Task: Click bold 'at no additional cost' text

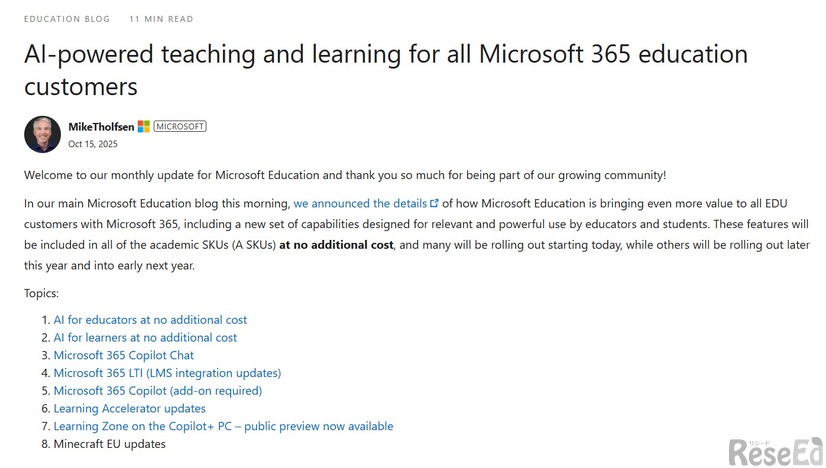Action: 336,245
